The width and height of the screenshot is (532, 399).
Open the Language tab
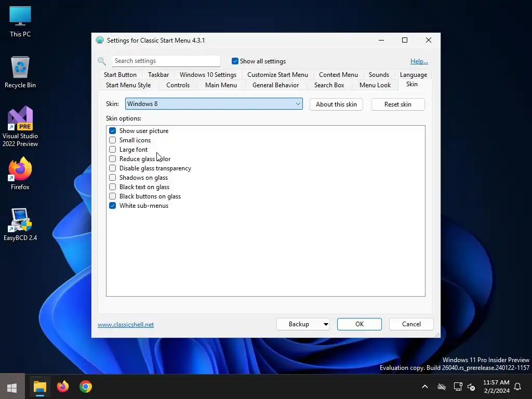click(x=413, y=75)
